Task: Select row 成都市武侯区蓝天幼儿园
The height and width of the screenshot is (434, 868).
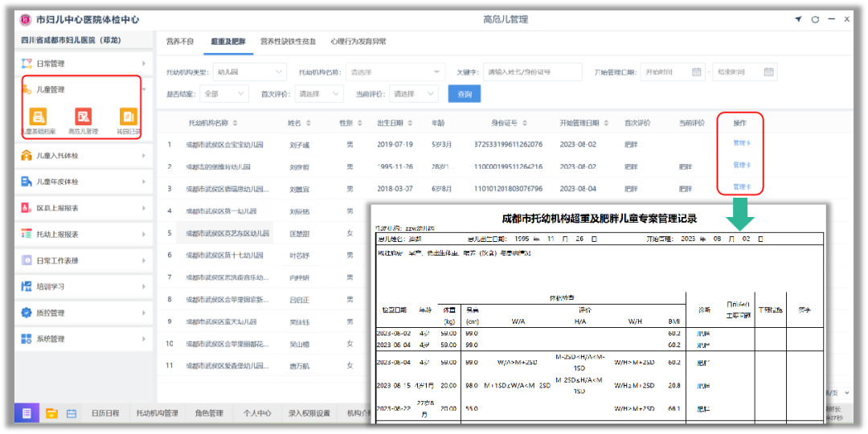Action: pos(221,321)
